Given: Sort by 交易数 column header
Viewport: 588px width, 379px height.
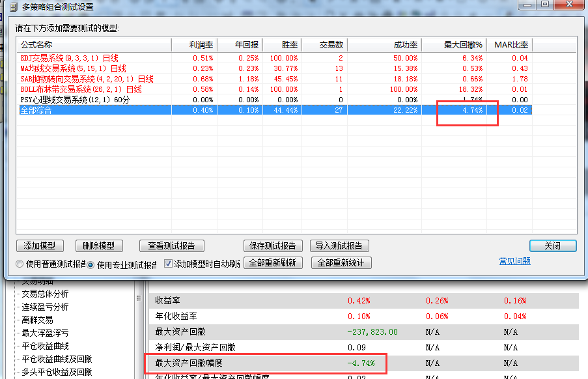Looking at the screenshot, I should coord(325,45).
